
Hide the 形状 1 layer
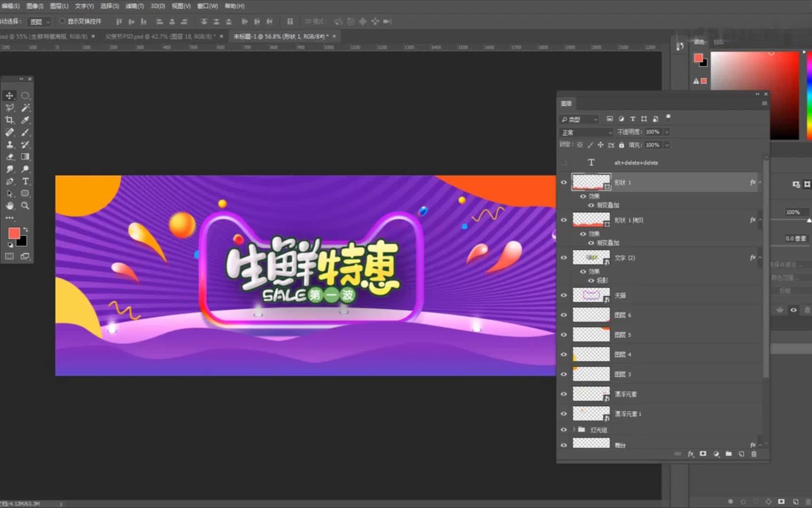click(x=564, y=183)
